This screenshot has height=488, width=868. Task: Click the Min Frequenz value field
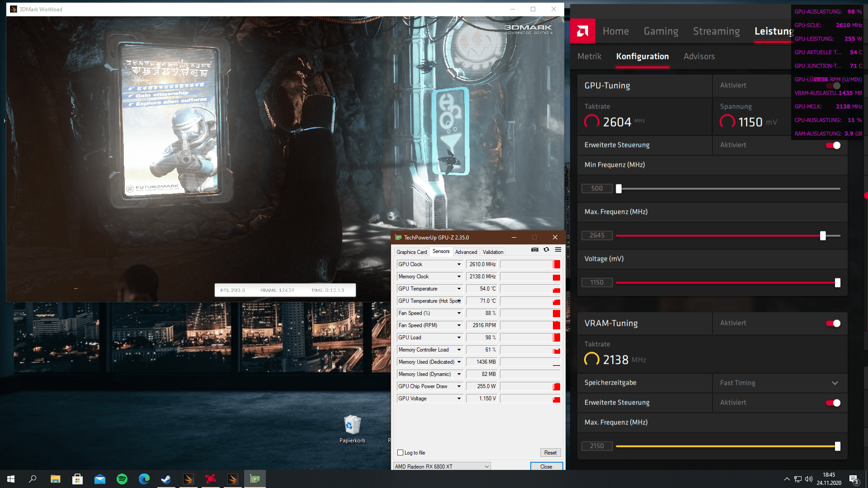pyautogui.click(x=597, y=188)
